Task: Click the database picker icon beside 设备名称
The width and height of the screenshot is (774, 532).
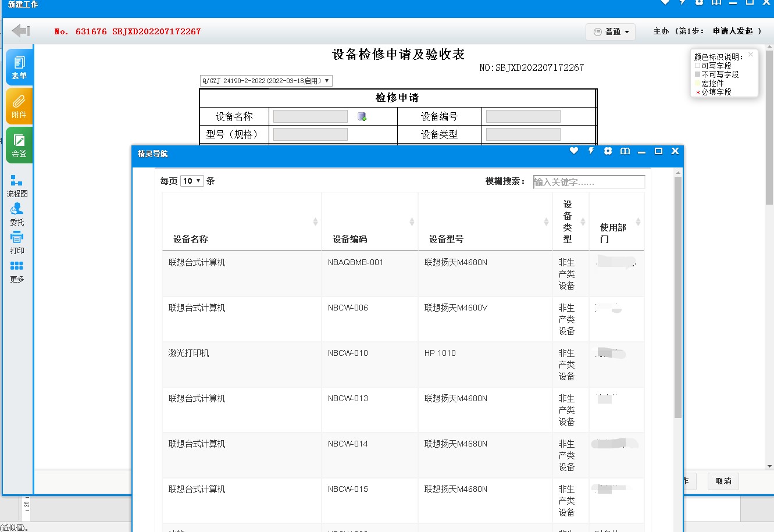Action: click(x=362, y=117)
